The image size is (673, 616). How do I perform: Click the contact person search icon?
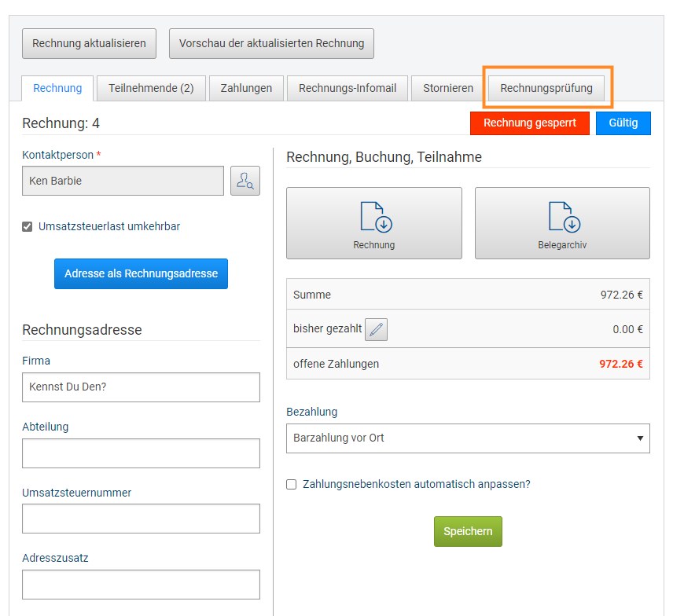pyautogui.click(x=245, y=181)
